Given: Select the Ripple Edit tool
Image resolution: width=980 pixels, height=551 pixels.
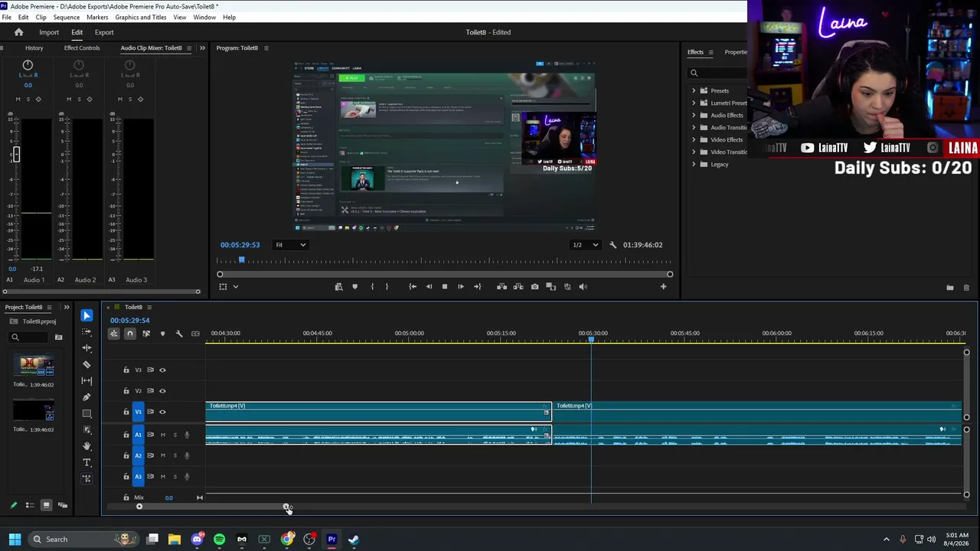Looking at the screenshot, I should point(87,348).
